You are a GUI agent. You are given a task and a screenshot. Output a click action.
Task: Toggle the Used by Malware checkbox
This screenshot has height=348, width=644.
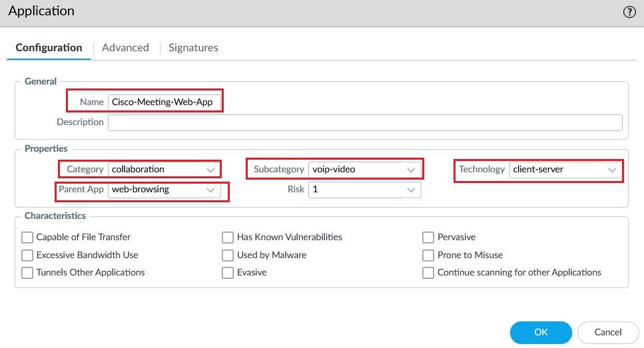228,256
